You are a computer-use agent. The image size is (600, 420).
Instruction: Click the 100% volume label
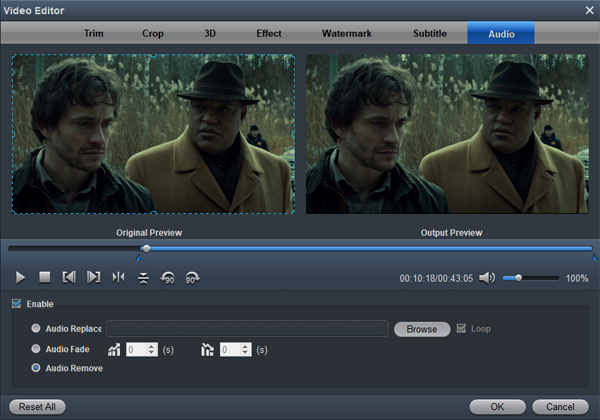point(577,278)
